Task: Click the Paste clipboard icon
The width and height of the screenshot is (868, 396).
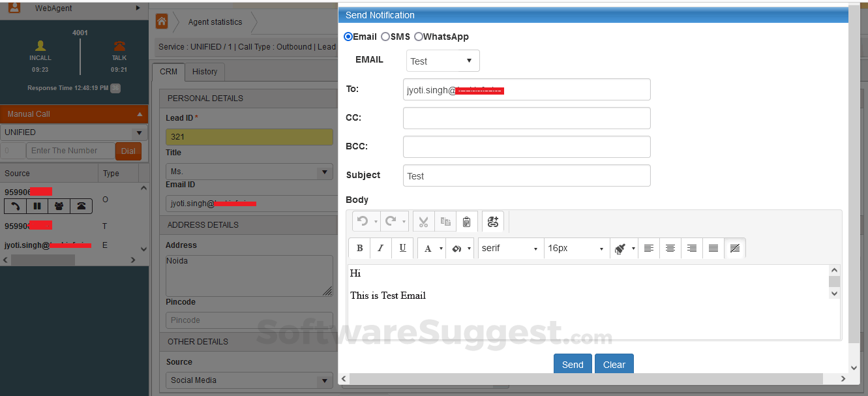Action: [x=466, y=222]
